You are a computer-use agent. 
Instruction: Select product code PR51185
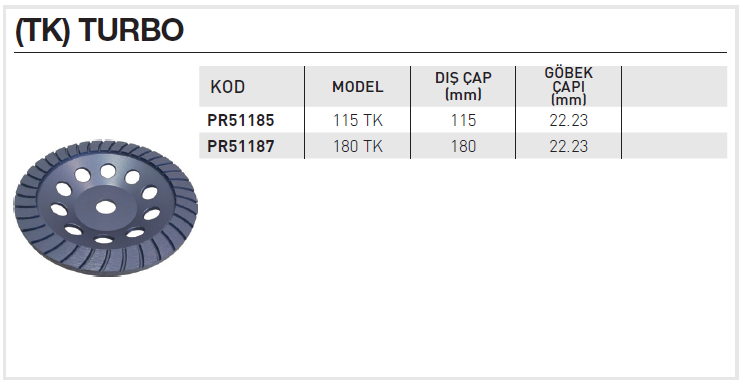click(x=241, y=120)
